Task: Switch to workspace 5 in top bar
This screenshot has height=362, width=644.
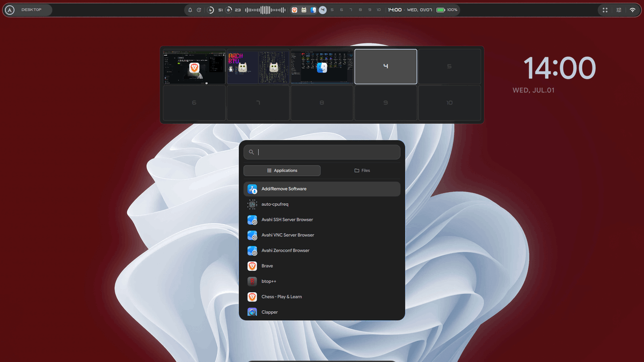Action: (332, 10)
